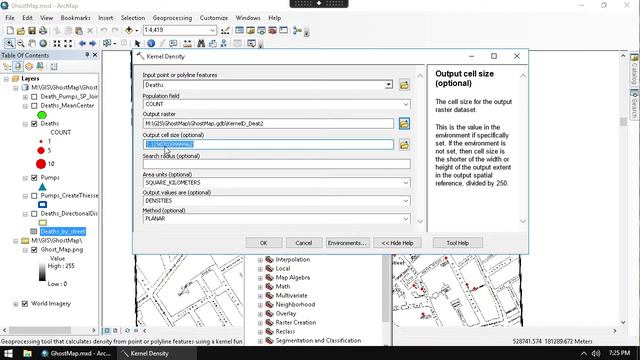Browse for output cell size dataset
Viewport: 640px width, 360px height.
(404, 144)
